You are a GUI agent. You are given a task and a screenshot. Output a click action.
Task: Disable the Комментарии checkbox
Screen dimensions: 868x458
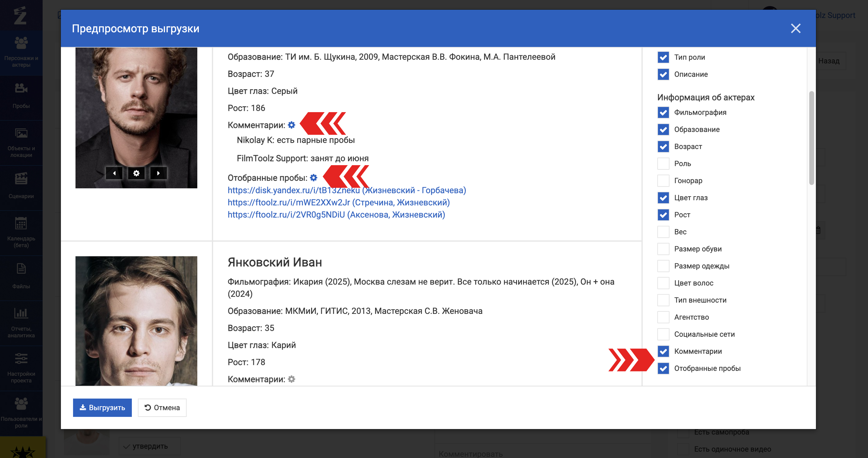(663, 351)
